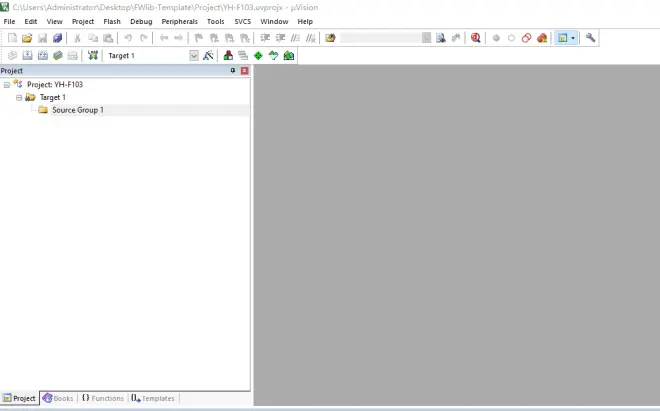
Task: Toggle the bookmark flag icon
Action: [199, 38]
